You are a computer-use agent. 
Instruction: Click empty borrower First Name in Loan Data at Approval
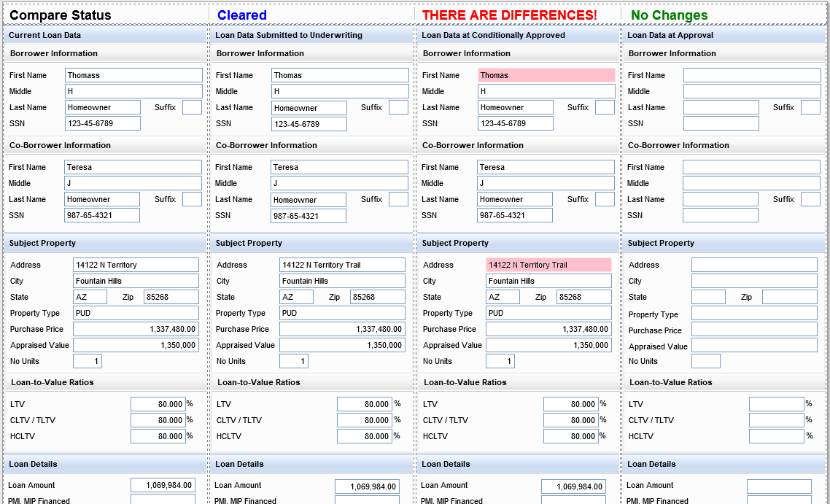(752, 75)
